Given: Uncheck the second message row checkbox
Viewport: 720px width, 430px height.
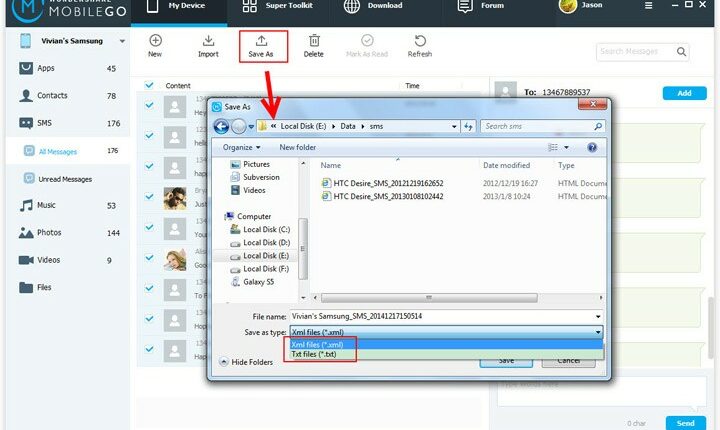Looking at the screenshot, I should (x=149, y=136).
